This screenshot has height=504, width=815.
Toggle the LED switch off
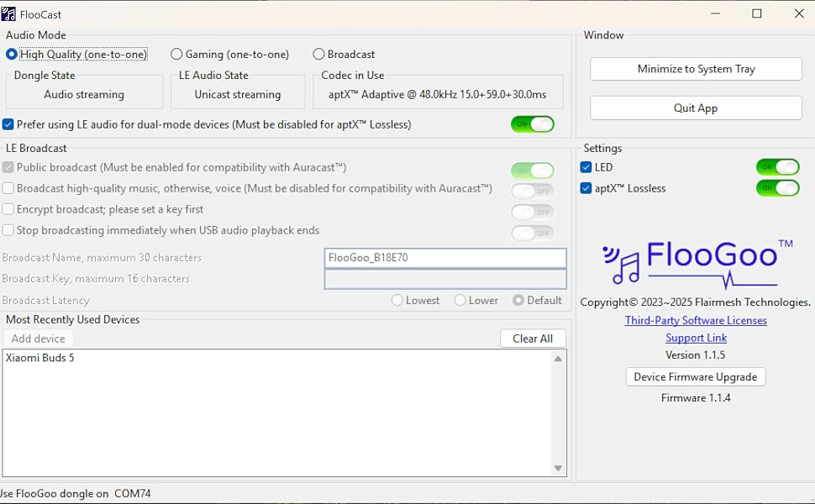coord(777,167)
